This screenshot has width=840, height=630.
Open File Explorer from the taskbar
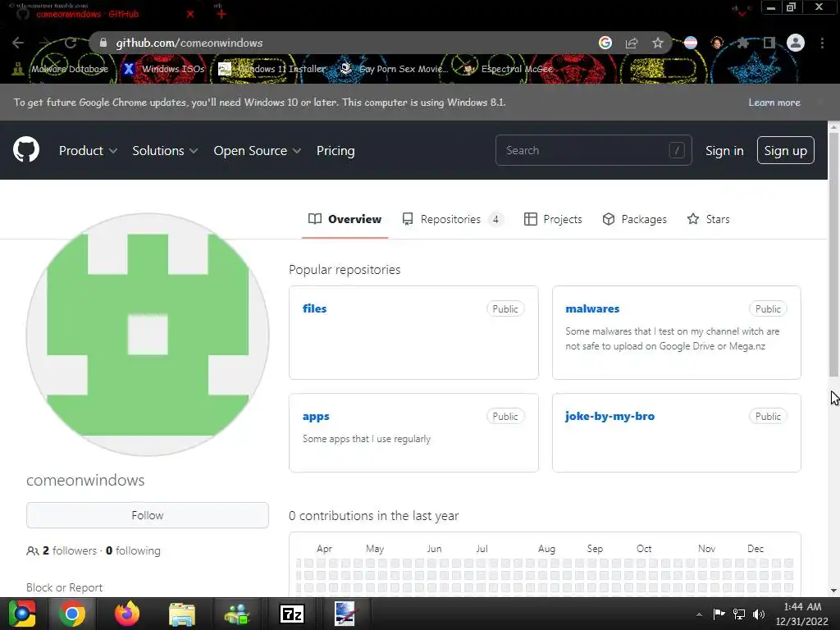point(182,614)
